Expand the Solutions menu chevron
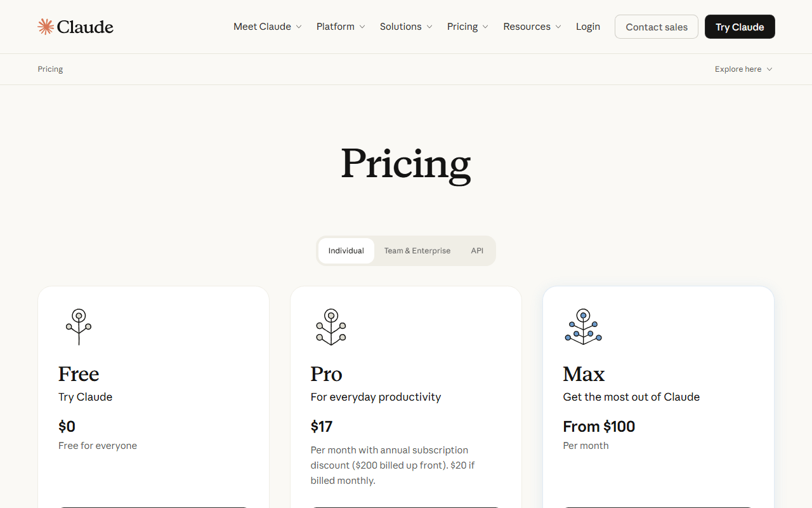 429,27
